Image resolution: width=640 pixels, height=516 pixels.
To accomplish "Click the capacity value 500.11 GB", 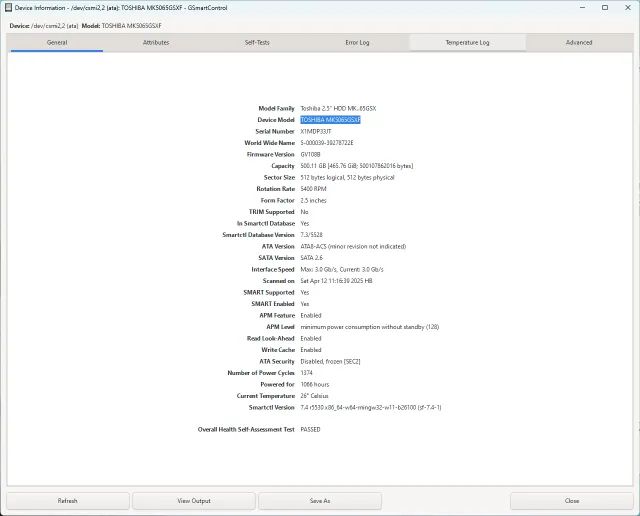I will pos(357,166).
